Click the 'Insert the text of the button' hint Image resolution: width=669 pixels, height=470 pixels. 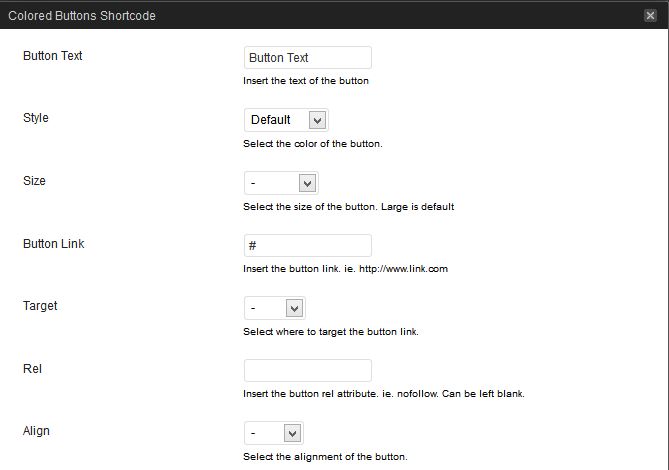(306, 81)
